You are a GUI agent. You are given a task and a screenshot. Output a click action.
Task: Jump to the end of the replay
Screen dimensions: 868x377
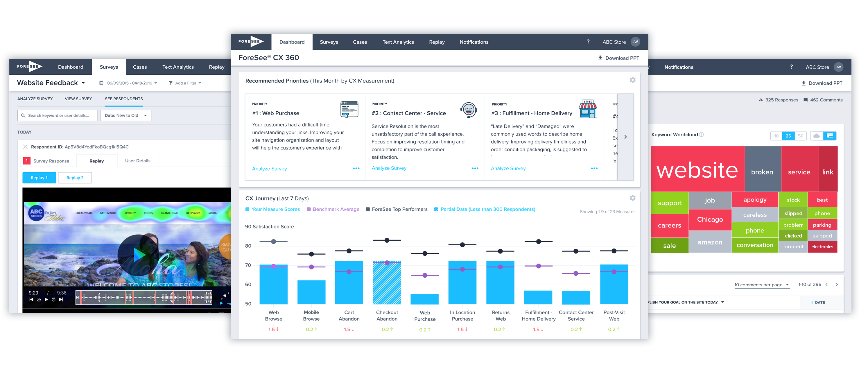click(x=61, y=299)
